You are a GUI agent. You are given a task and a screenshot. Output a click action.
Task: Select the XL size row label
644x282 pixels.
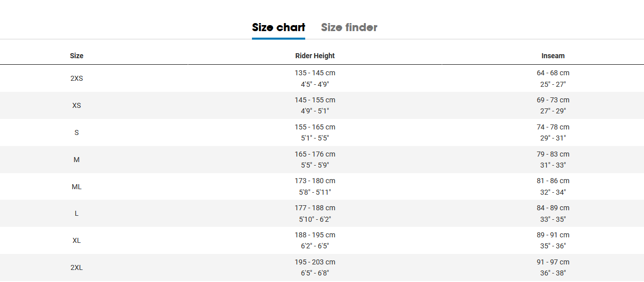(x=77, y=240)
